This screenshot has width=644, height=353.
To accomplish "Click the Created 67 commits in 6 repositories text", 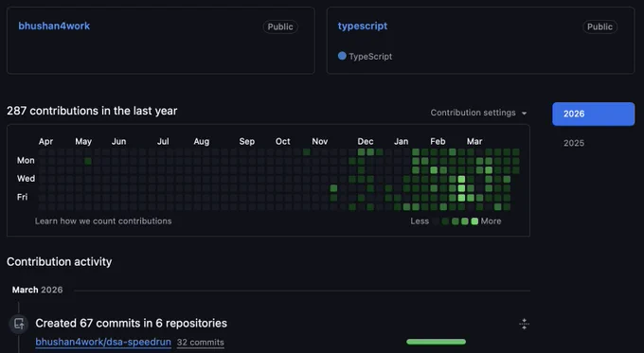I will pyautogui.click(x=131, y=324).
